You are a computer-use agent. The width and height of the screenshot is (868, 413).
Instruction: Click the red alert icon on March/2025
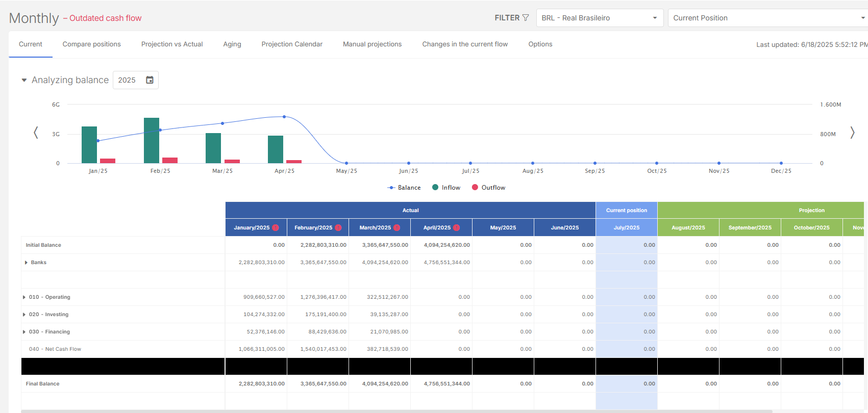pyautogui.click(x=396, y=228)
